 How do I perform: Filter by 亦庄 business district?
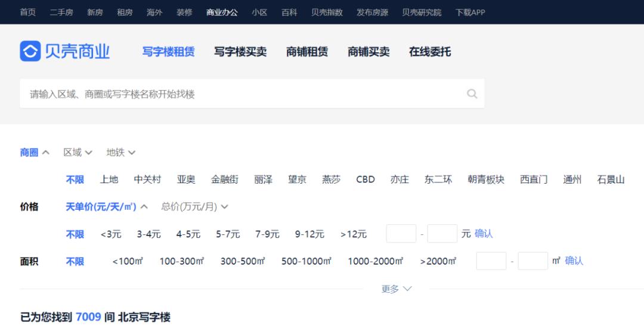pyautogui.click(x=400, y=179)
